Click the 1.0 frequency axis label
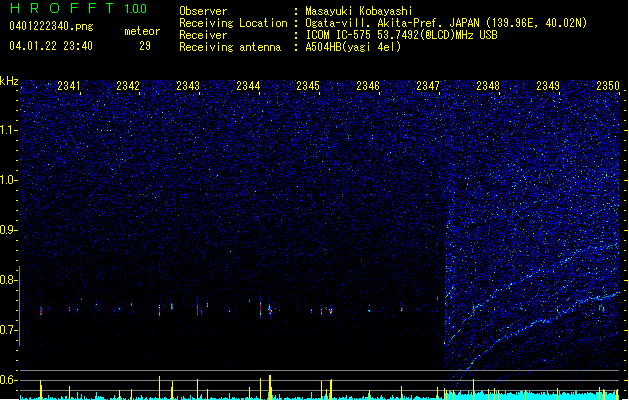Image resolution: width=629 pixels, height=400 pixels. coord(9,180)
